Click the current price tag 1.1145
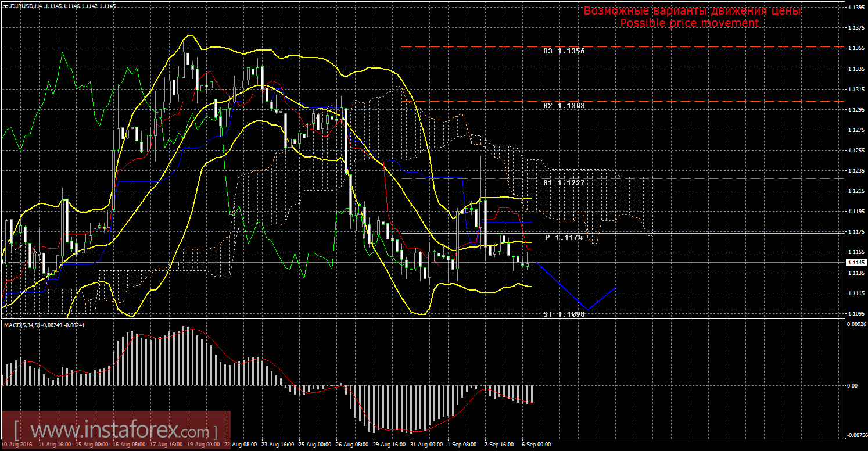This screenshot has width=868, height=451. 855,263
